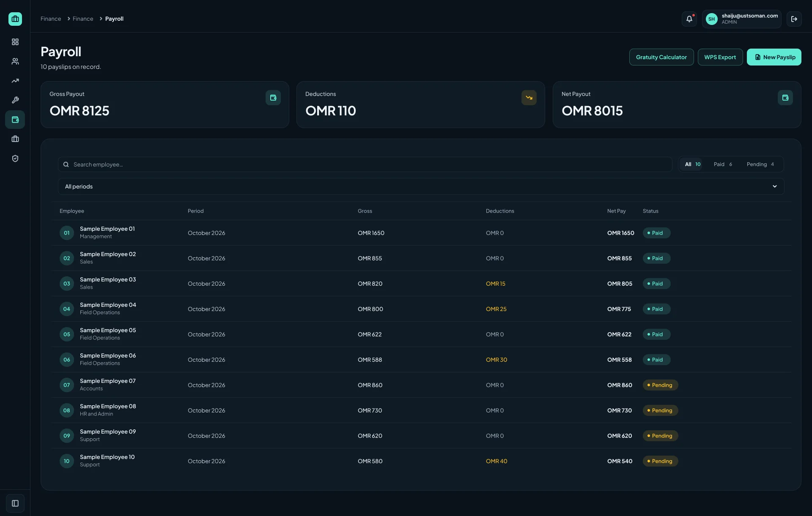Open the Gratuity Calculator

tap(661, 57)
